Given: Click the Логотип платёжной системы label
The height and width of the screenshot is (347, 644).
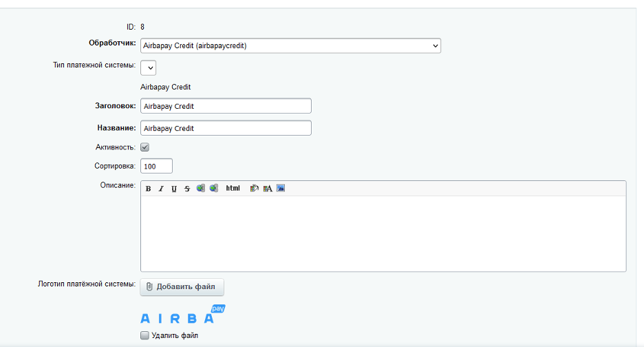Looking at the screenshot, I should click(x=87, y=284).
